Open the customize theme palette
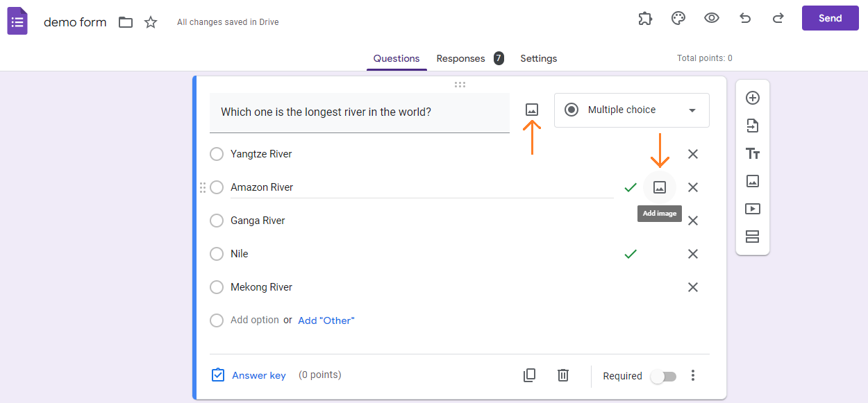Image resolution: width=868 pixels, height=403 pixels. point(678,19)
